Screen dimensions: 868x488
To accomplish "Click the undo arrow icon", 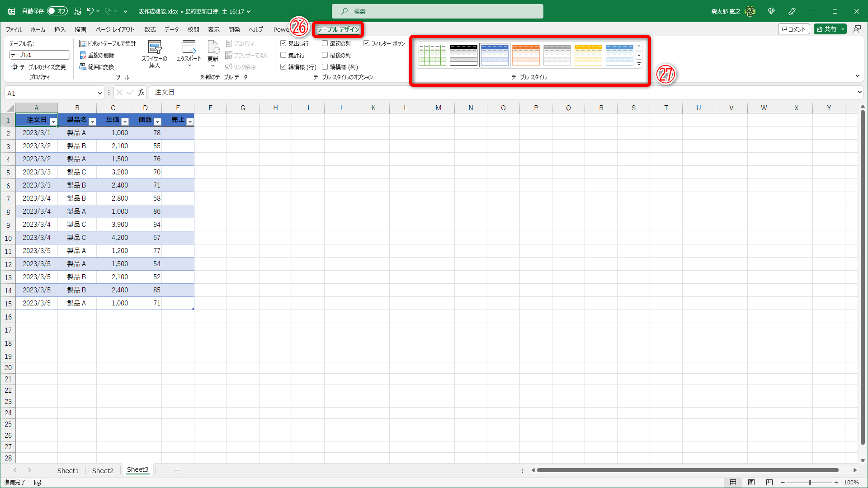I will (x=90, y=11).
